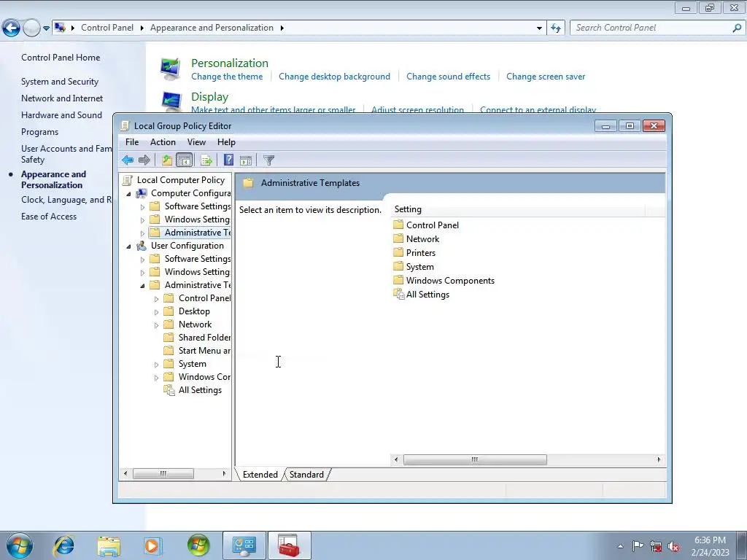
Task: Click the network tray icon
Action: [x=656, y=547]
